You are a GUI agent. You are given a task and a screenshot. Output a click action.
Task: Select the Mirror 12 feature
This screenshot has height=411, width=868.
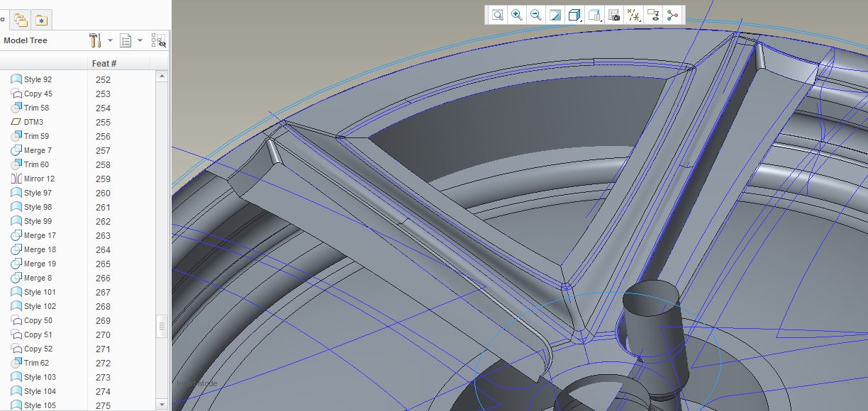[33, 179]
